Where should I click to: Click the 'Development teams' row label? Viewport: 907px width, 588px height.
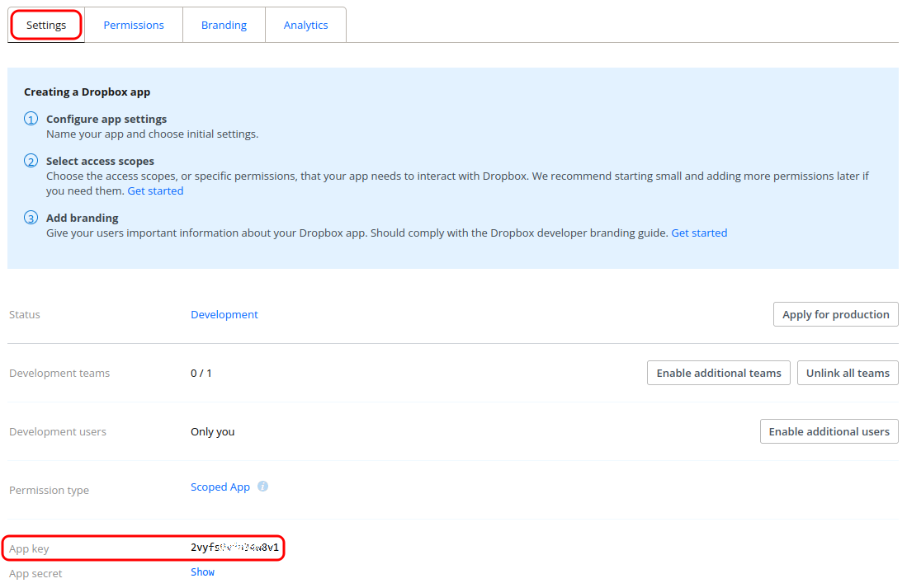tap(59, 374)
